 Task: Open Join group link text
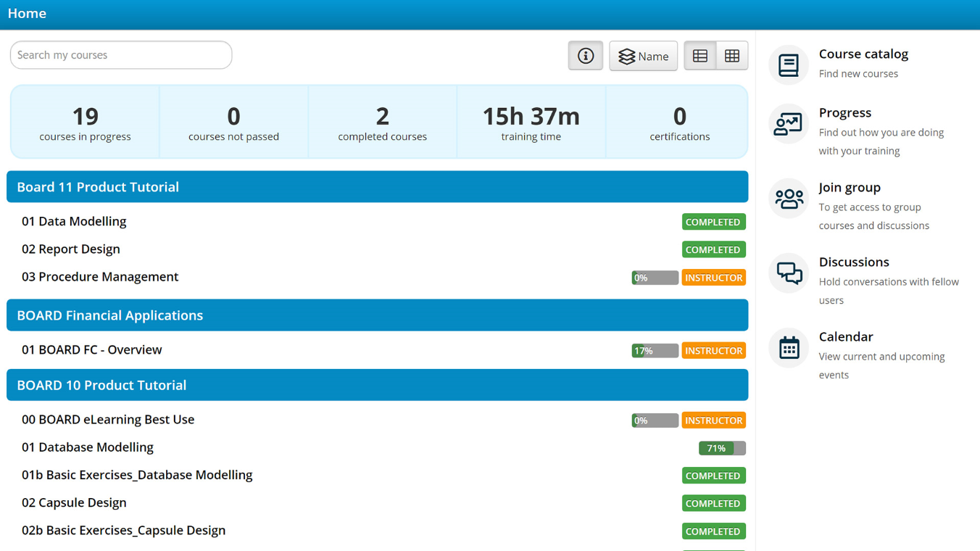pyautogui.click(x=850, y=187)
